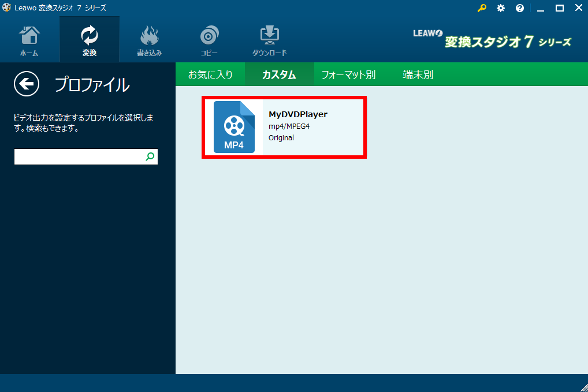Switch to the お気に入り tab
Screen dimensions: 588x392
tap(210, 74)
